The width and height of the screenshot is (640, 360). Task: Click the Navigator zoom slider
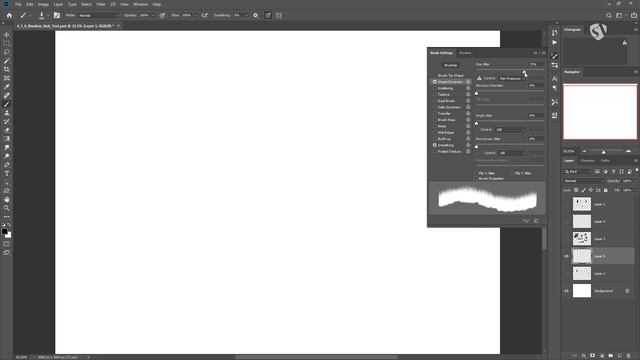606,151
